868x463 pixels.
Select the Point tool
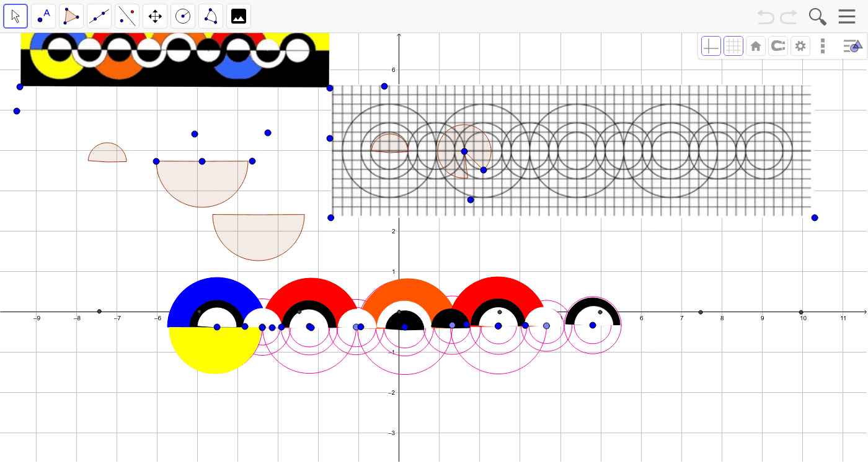(x=43, y=16)
